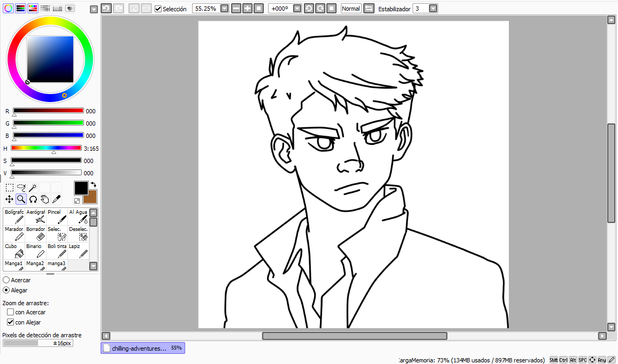618x364 pixels.
Task: Click the canvas vertical scrollbar thumb
Action: click(x=611, y=173)
